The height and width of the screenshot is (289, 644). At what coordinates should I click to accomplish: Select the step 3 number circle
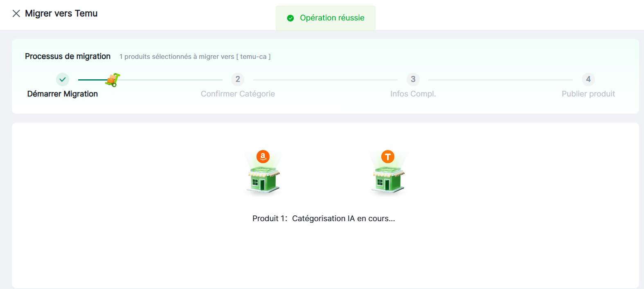pyautogui.click(x=413, y=79)
